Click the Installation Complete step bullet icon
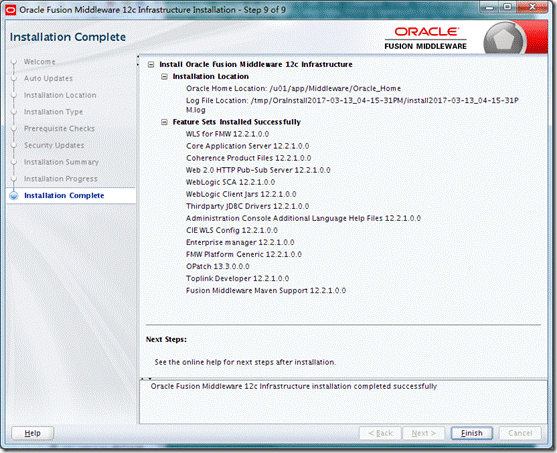 click(14, 196)
